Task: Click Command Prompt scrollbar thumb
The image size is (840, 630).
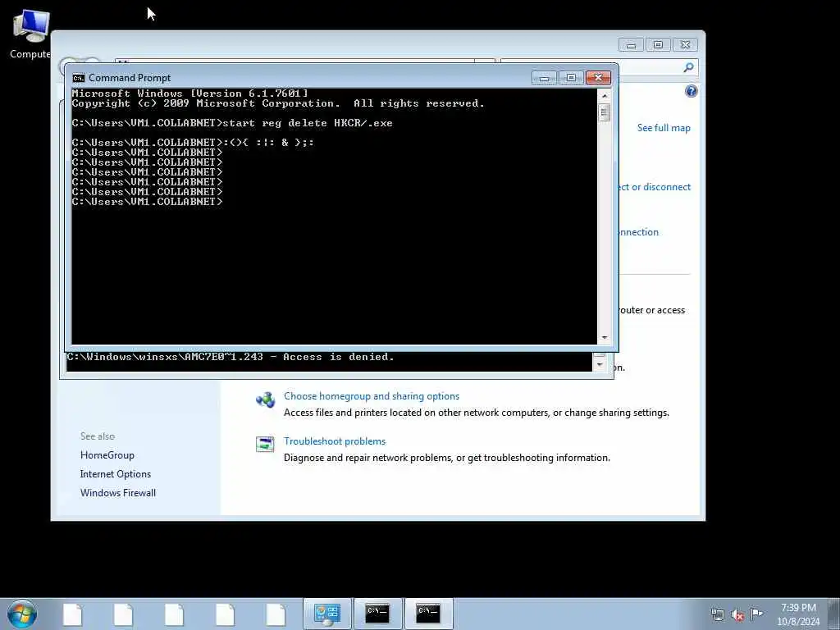Action: pyautogui.click(x=605, y=112)
